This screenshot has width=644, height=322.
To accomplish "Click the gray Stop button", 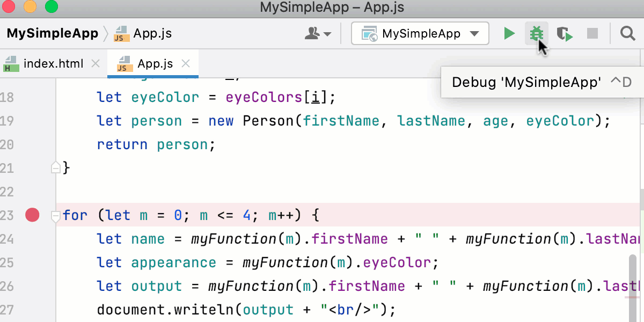I will point(592,34).
